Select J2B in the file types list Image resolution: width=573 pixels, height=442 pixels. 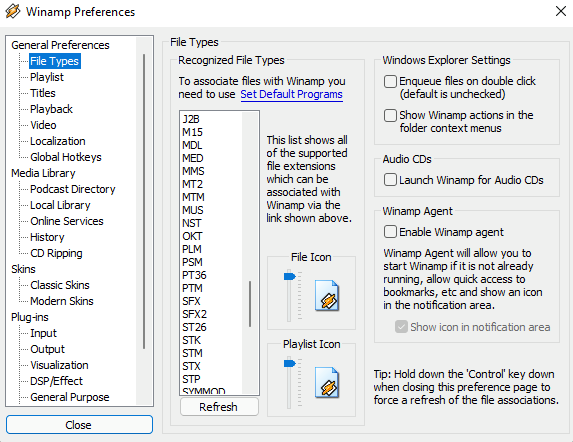pos(191,119)
